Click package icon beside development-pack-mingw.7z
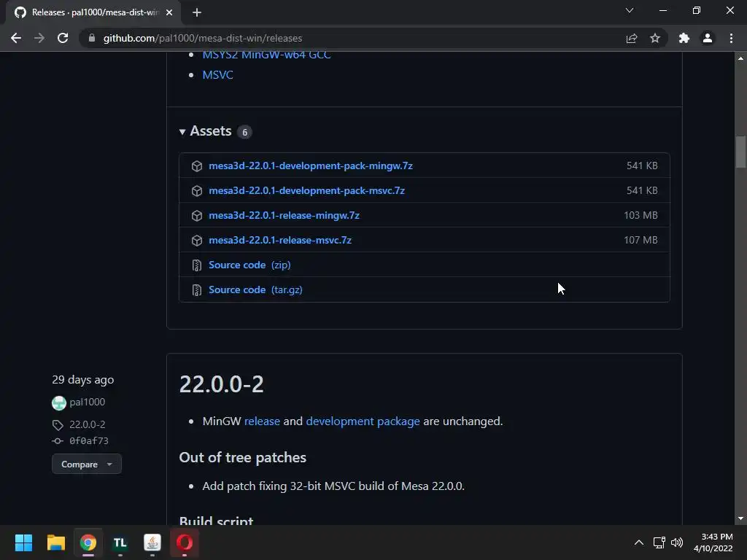Image resolution: width=747 pixels, height=560 pixels. [x=197, y=166]
